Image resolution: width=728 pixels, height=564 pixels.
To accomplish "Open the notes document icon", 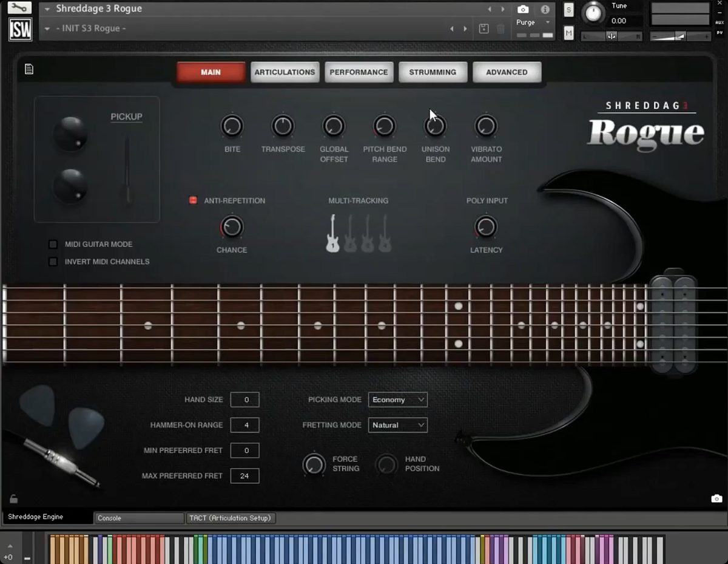I will [x=29, y=69].
